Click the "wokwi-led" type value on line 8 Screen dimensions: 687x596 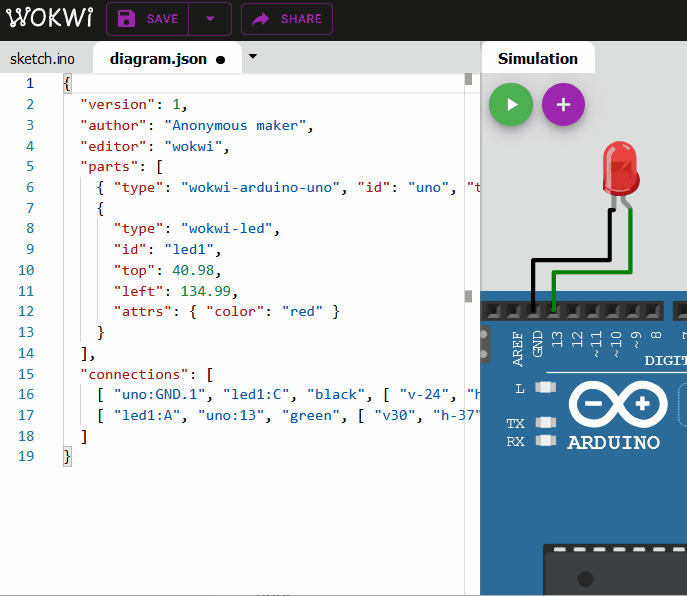227,229
